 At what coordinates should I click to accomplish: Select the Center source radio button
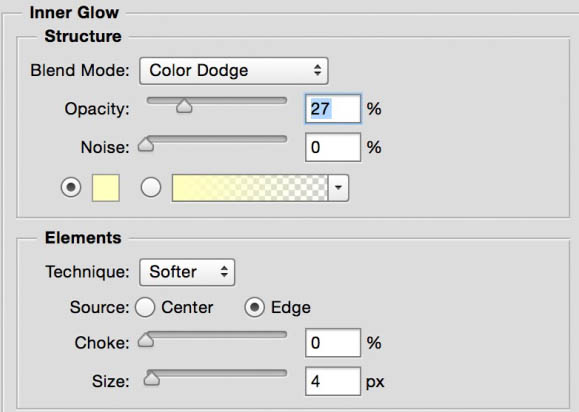click(145, 307)
